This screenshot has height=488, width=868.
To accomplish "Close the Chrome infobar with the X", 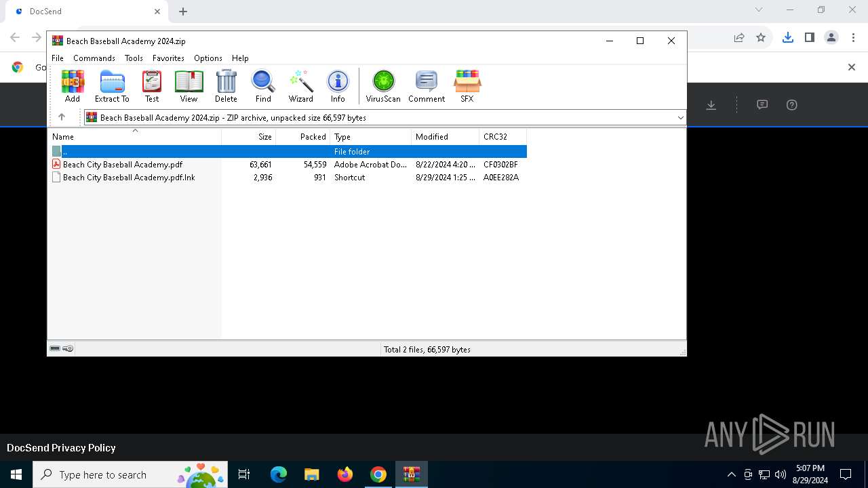I will (852, 67).
